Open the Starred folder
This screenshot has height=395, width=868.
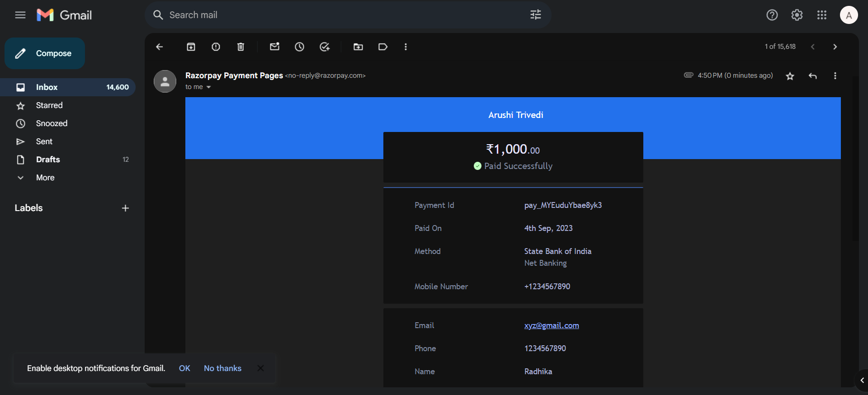point(68,105)
